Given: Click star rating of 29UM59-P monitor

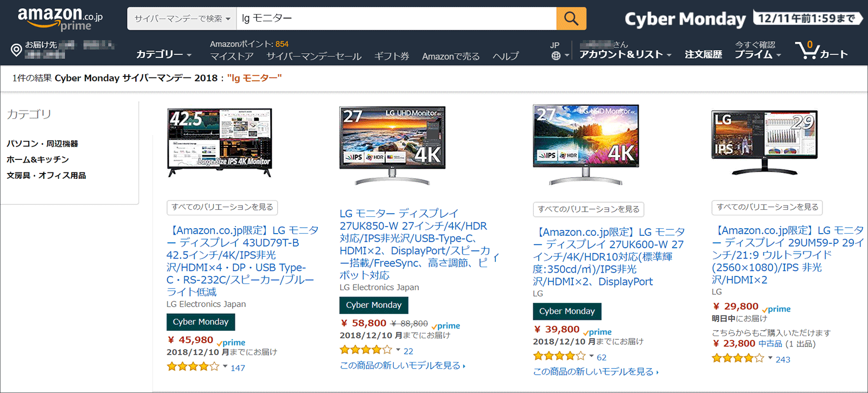Looking at the screenshot, I should (738, 358).
